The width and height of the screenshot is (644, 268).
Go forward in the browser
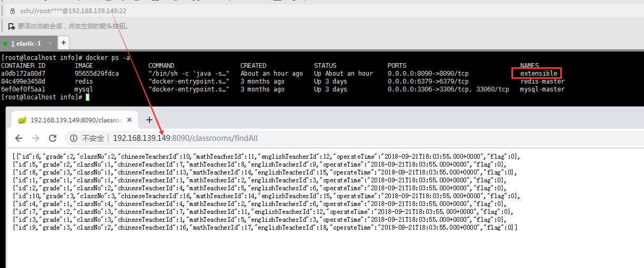(x=36, y=138)
